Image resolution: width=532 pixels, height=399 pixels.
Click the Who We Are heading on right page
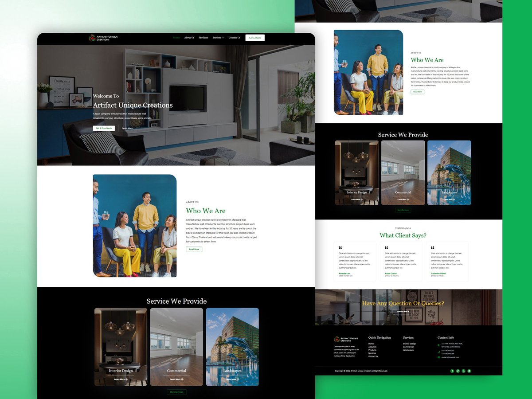click(x=427, y=60)
